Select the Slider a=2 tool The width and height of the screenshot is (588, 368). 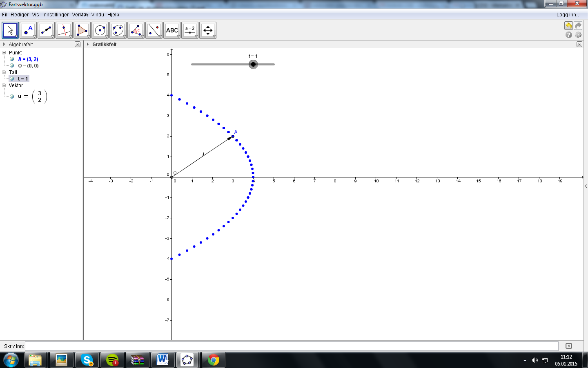(x=190, y=30)
